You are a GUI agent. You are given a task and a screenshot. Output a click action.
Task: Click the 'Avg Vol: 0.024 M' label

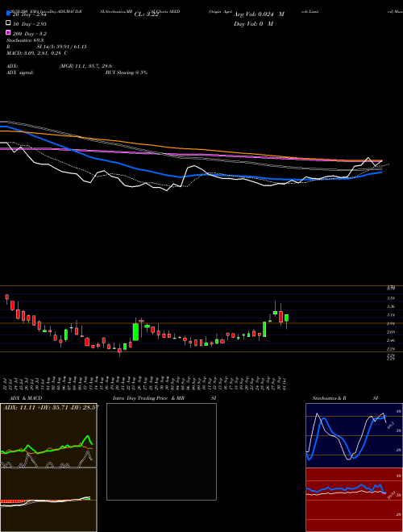coord(259,15)
